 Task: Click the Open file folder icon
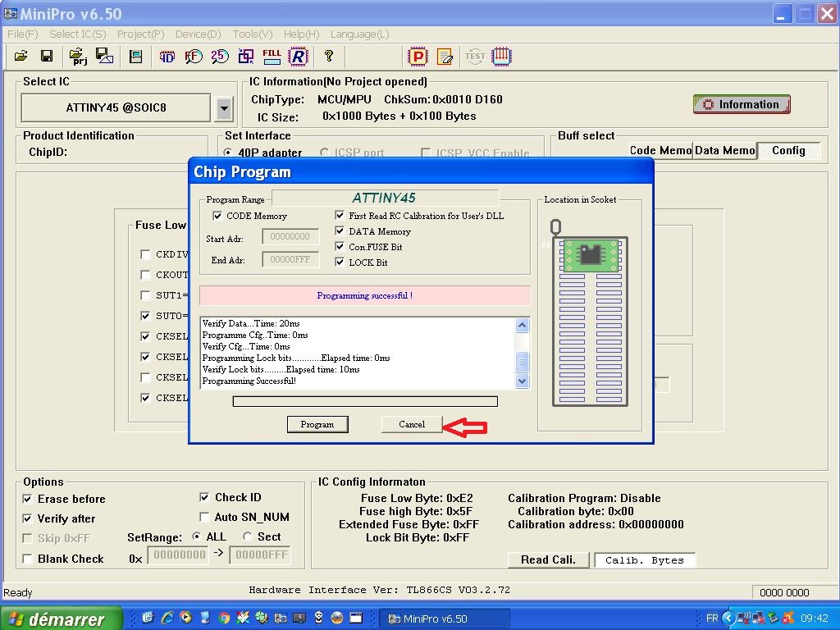click(x=21, y=56)
